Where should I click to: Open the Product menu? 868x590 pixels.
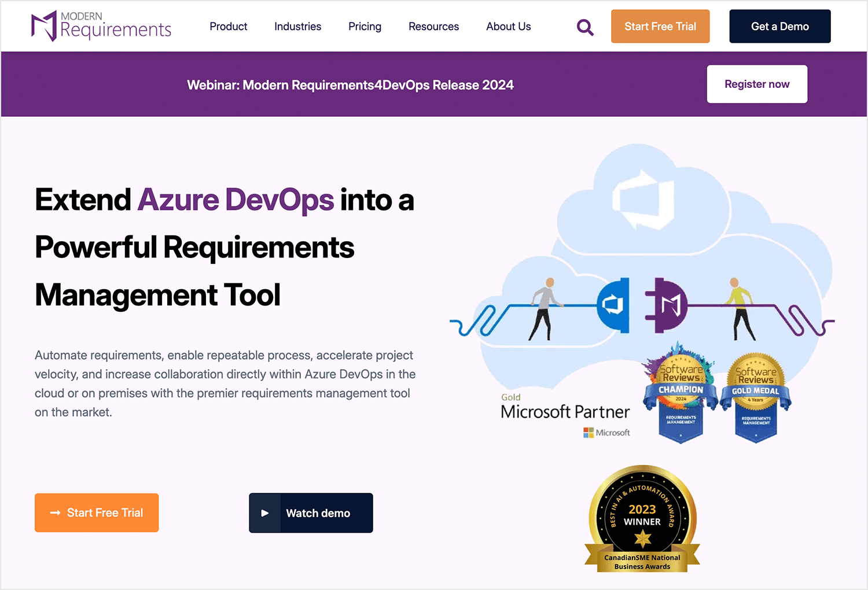click(228, 27)
